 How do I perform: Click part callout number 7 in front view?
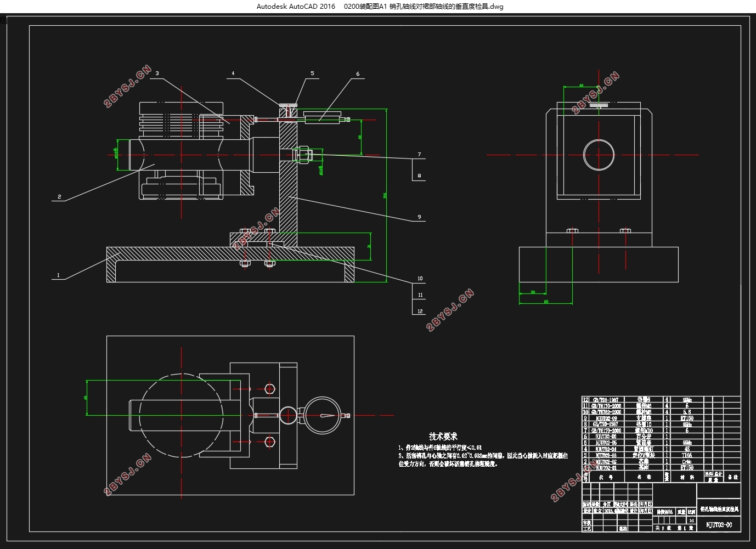coord(419,155)
